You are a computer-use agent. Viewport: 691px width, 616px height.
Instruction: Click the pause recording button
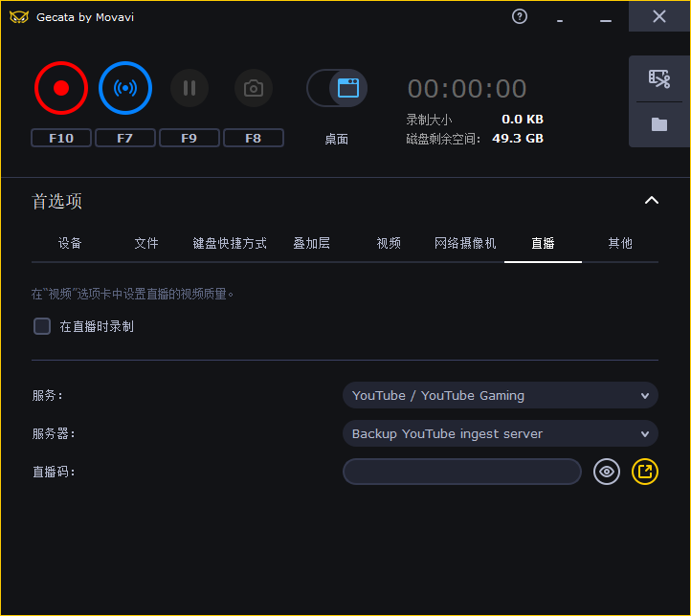(189, 88)
